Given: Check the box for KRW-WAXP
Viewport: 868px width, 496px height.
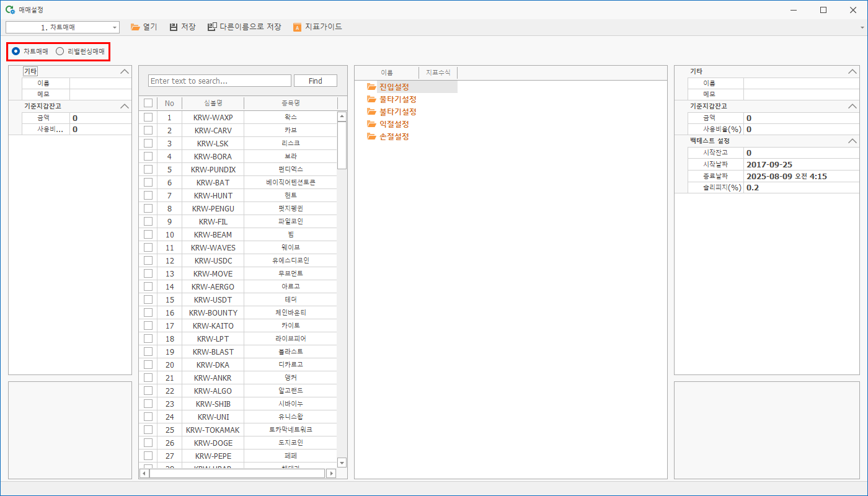Looking at the screenshot, I should coord(148,117).
